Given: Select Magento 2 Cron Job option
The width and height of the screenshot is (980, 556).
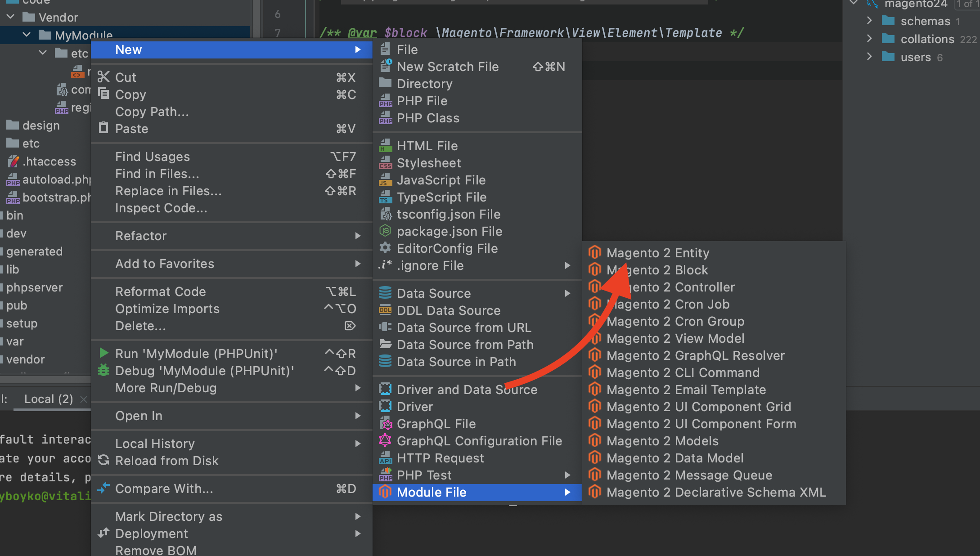Looking at the screenshot, I should point(702,304).
